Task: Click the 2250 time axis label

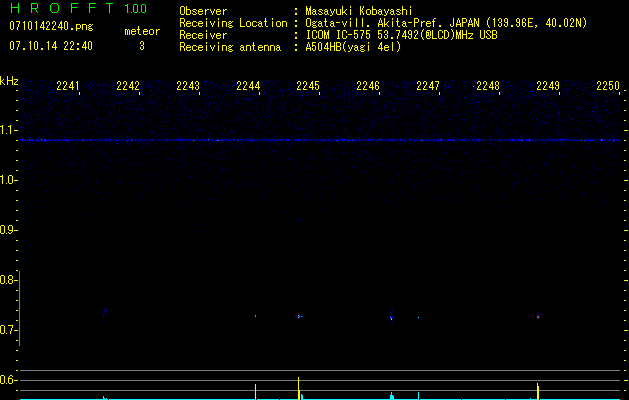Action: point(608,87)
